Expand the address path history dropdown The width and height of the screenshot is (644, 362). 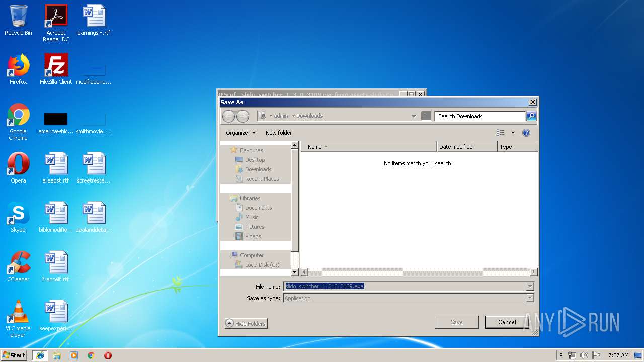coord(414,116)
